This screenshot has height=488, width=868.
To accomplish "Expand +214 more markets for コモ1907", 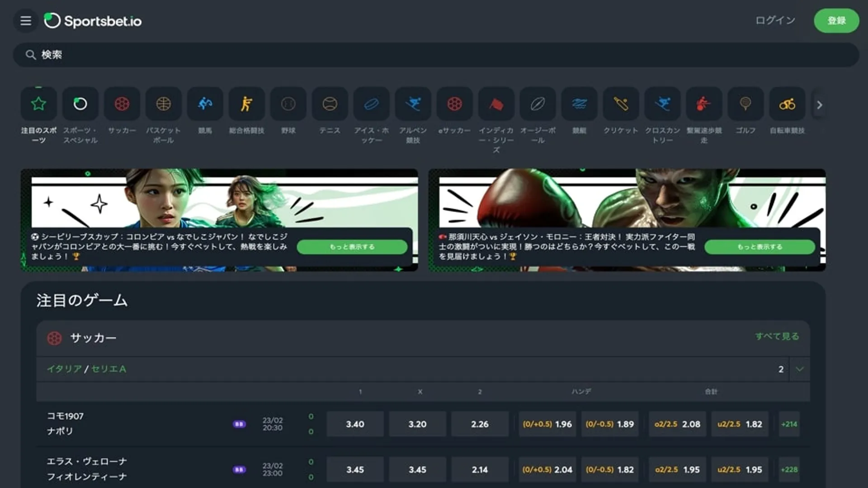I will coord(789,424).
